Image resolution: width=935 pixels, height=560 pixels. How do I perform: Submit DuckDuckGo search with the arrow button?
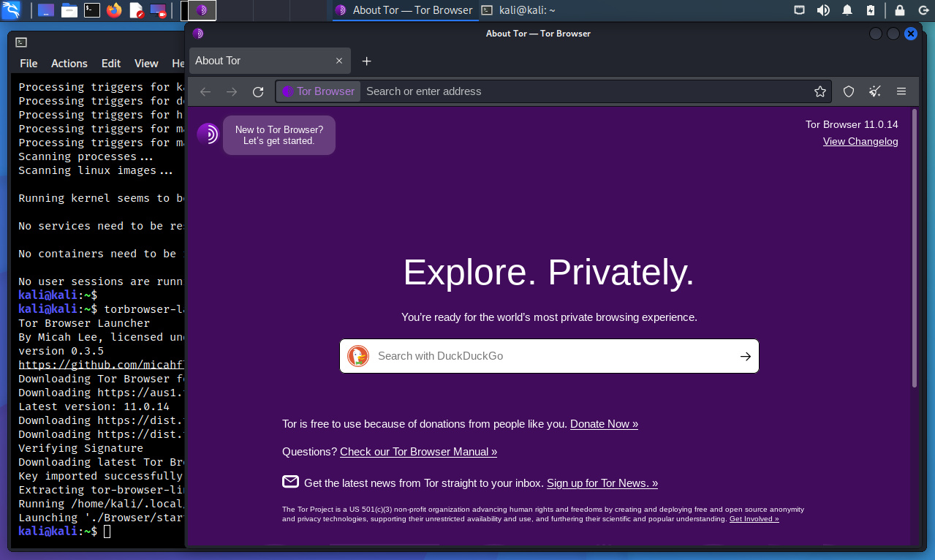[x=745, y=356]
